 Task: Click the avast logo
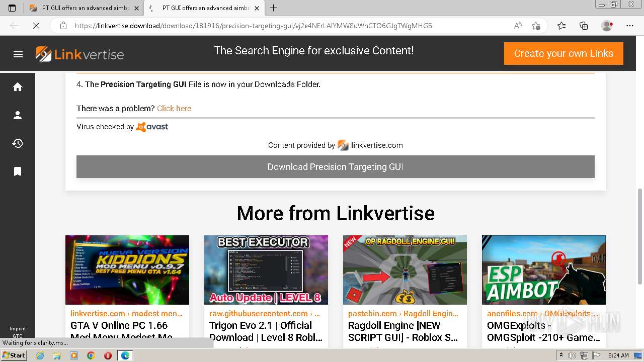click(152, 127)
